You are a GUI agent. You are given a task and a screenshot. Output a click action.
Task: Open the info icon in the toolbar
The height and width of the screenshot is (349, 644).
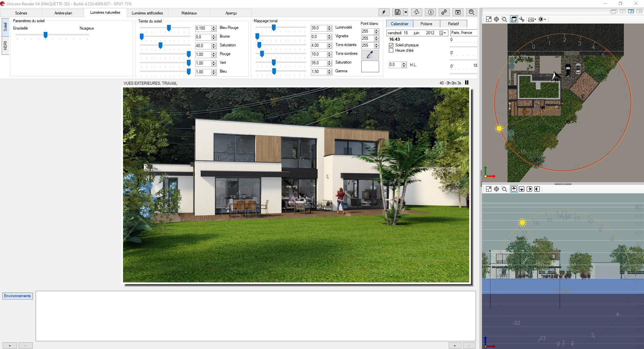[x=431, y=12]
